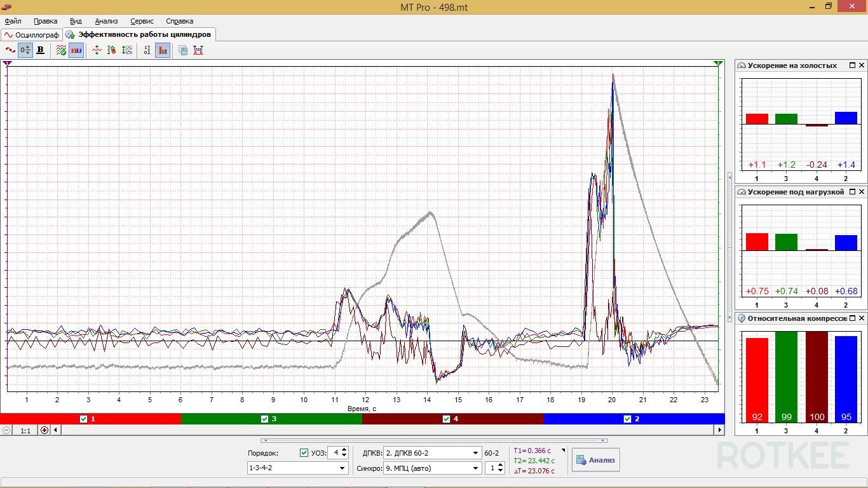Uncheck cylinder 1 in the red bar
Screen dimensions: 868x488
[84, 419]
